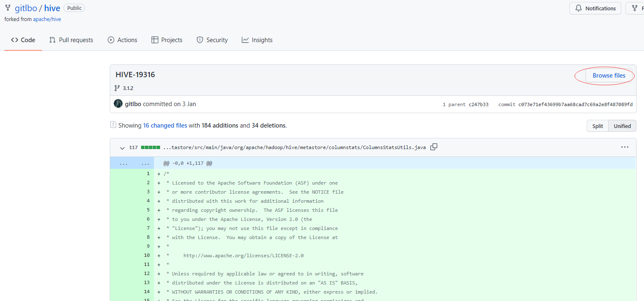Click the Browse files button
Viewport: 644px width, 301px height.
pyautogui.click(x=609, y=76)
